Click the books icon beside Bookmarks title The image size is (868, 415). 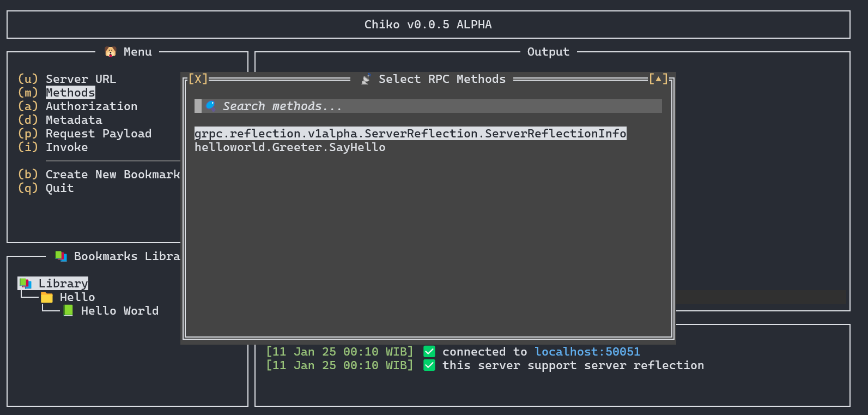click(61, 256)
